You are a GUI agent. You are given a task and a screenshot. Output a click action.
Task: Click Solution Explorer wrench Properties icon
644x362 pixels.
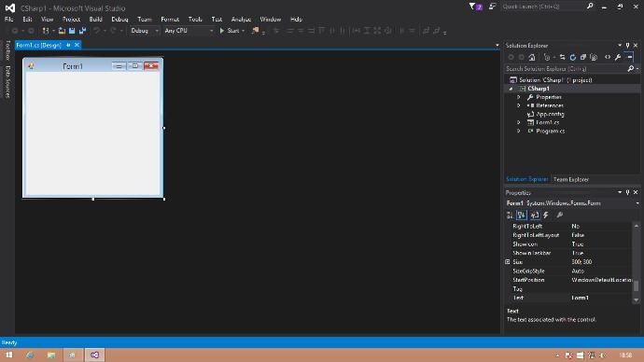[618, 57]
